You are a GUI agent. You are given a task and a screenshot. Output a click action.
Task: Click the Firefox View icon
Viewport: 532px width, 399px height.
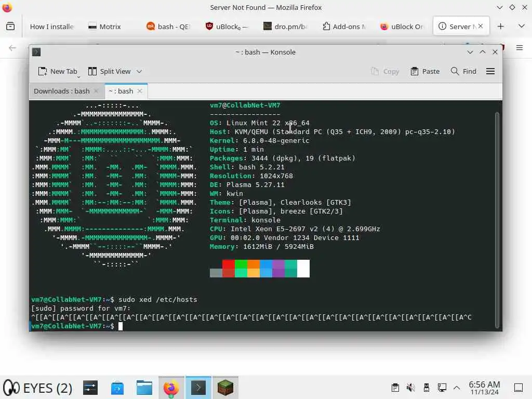(10, 26)
